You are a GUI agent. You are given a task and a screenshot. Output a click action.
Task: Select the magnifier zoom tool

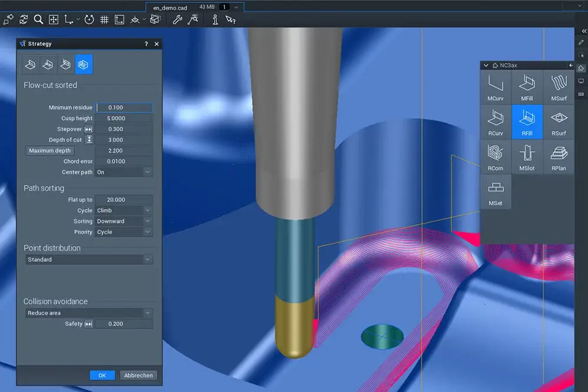click(x=38, y=19)
